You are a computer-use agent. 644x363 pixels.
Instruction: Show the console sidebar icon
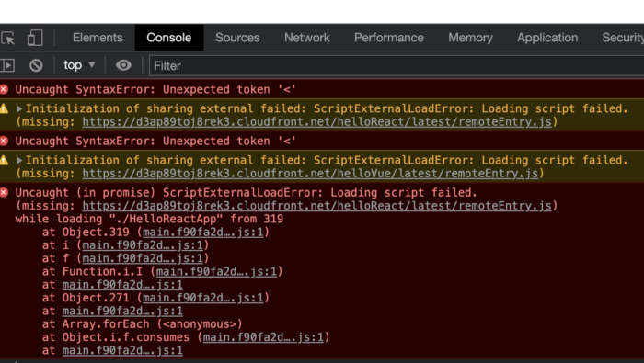tap(7, 65)
